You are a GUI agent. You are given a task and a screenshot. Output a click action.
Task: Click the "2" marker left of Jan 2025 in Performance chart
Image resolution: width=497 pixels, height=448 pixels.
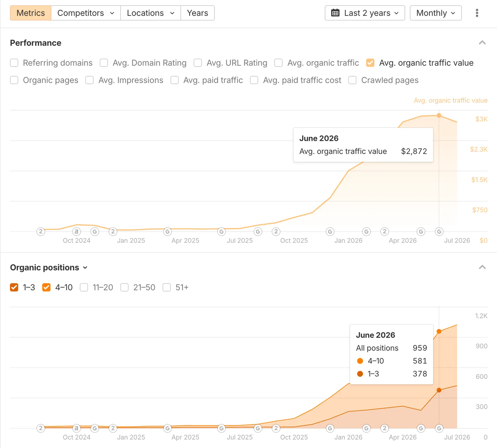point(113,232)
